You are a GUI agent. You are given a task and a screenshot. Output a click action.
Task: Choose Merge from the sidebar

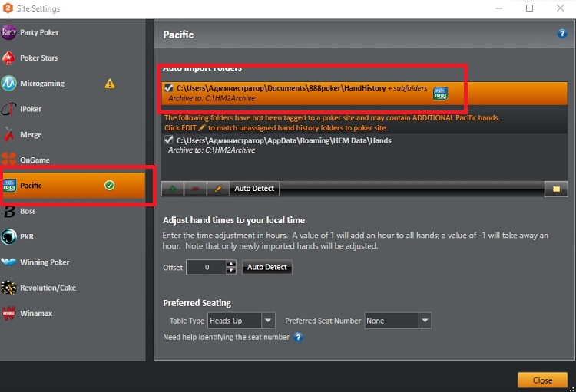tap(73, 135)
